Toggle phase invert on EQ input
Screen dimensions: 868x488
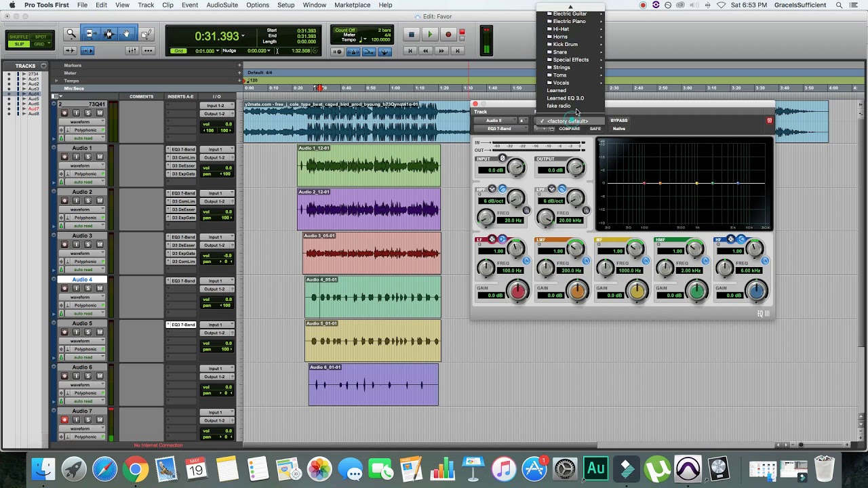pos(502,159)
